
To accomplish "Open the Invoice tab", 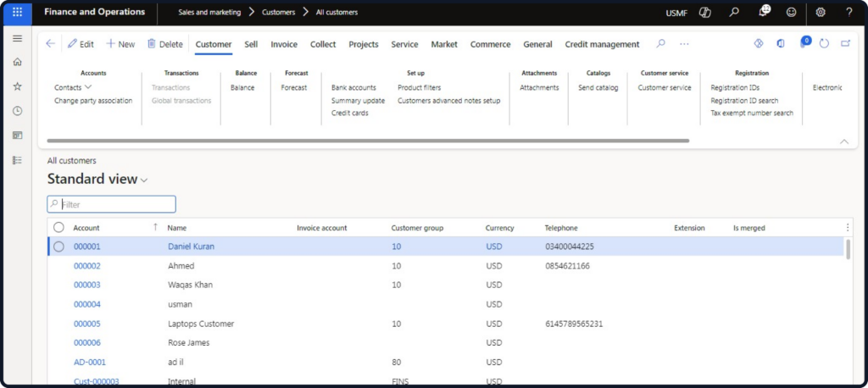I will click(x=284, y=44).
